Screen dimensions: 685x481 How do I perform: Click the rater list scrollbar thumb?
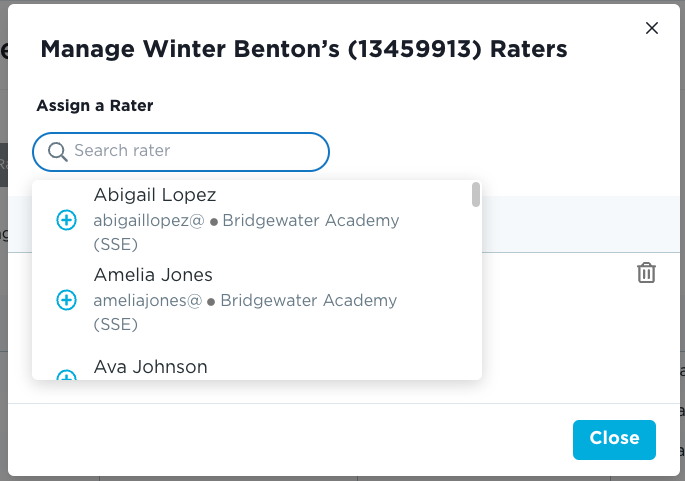[476, 194]
